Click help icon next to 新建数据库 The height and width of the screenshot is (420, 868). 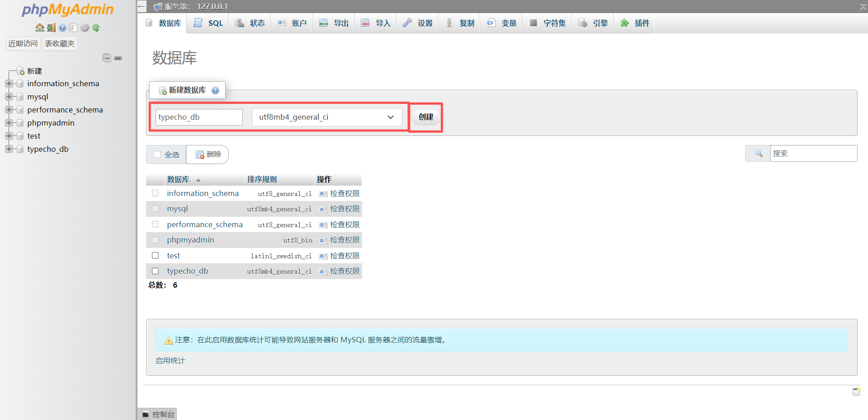(x=215, y=90)
